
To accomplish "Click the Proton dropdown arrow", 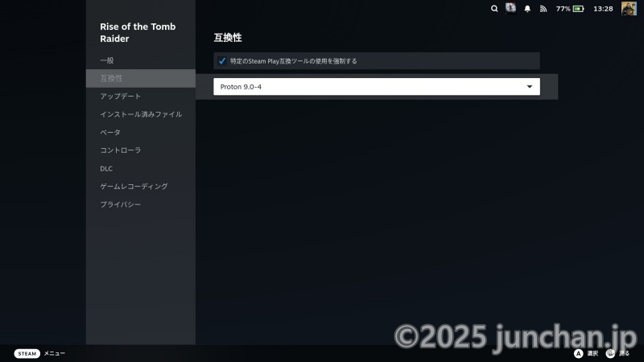I will coord(530,87).
